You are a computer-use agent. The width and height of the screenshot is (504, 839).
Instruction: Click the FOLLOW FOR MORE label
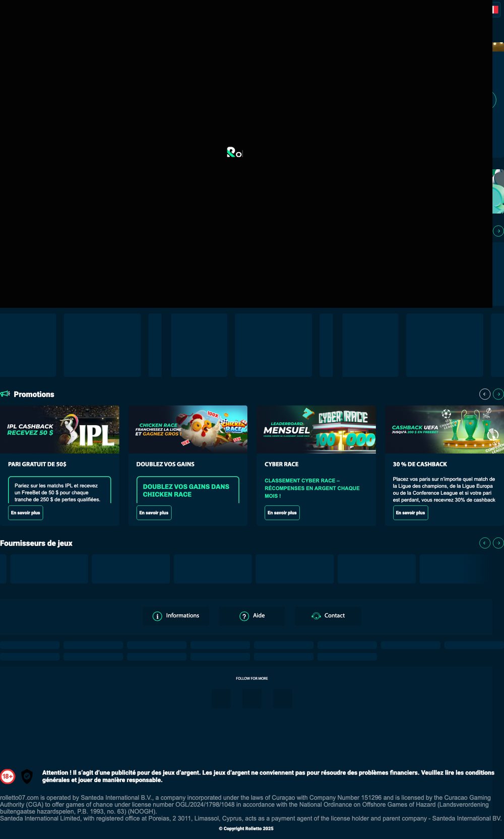tap(252, 678)
